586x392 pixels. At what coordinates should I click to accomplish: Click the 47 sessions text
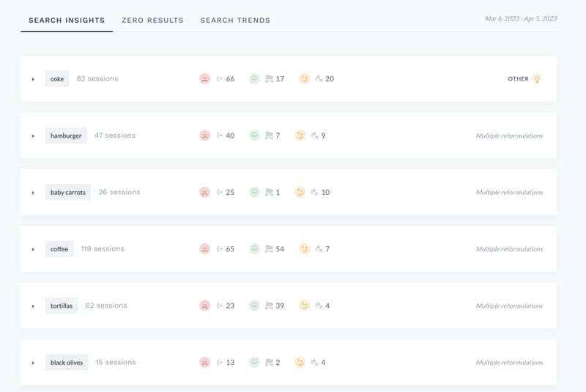[x=115, y=136]
